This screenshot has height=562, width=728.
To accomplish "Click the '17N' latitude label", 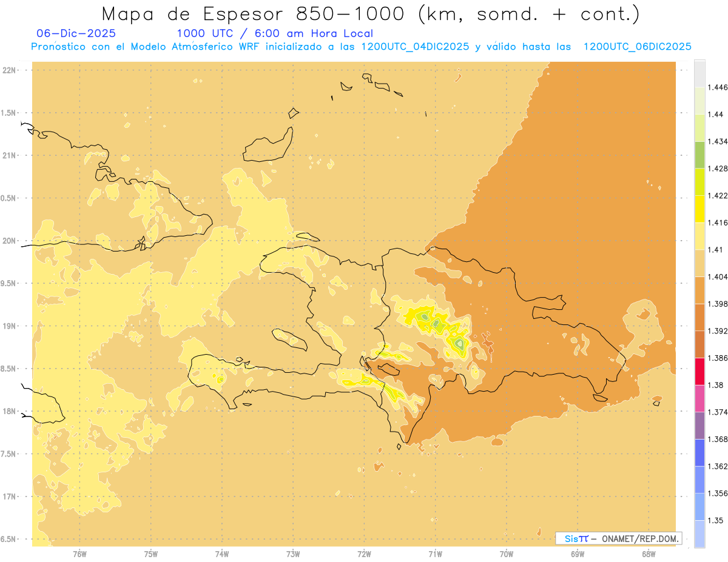I will 9,497.
